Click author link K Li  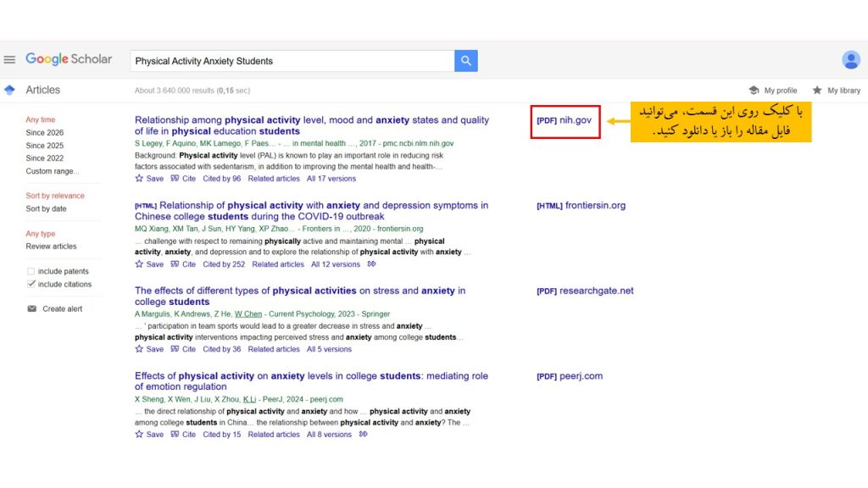coord(250,399)
